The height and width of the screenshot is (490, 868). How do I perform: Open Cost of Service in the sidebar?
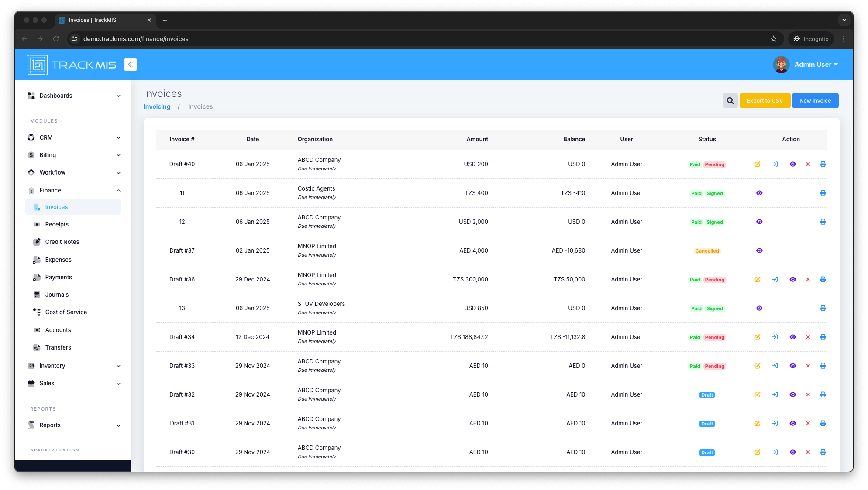[66, 312]
